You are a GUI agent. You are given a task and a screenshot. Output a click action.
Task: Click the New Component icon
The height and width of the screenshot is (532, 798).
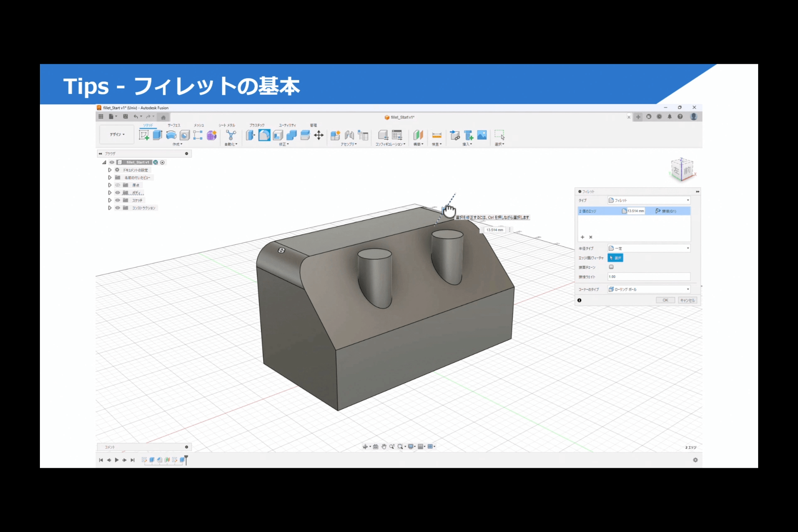(335, 135)
